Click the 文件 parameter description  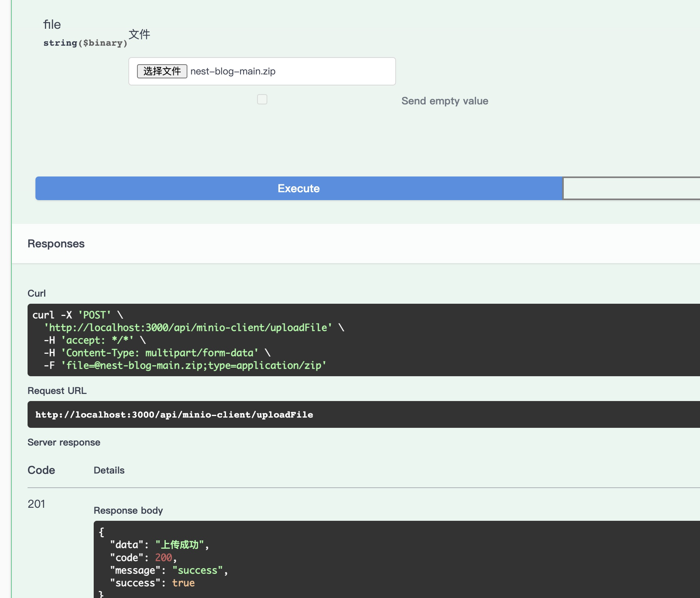point(139,34)
